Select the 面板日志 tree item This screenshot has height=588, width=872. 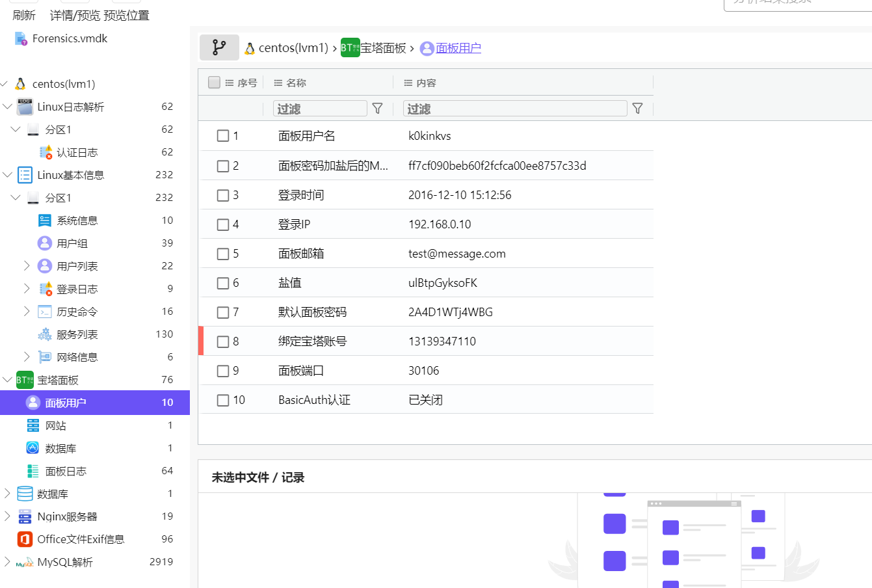coord(66,471)
